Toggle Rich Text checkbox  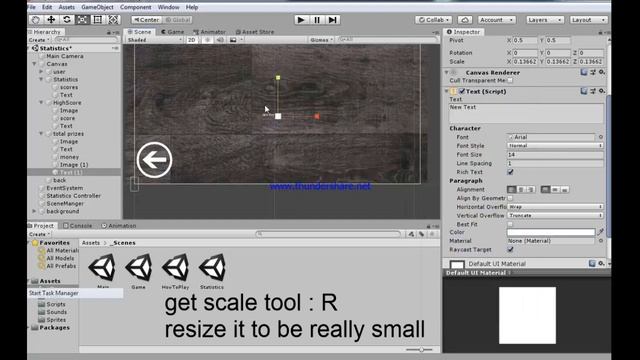pos(510,172)
